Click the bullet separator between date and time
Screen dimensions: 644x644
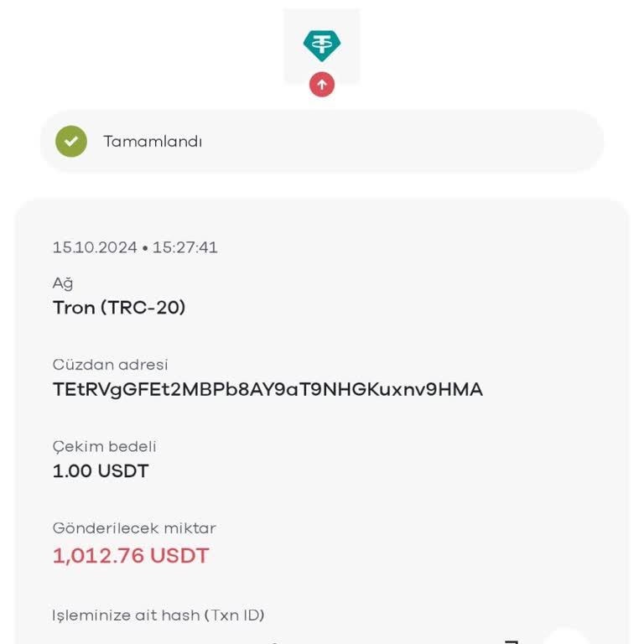pos(145,248)
